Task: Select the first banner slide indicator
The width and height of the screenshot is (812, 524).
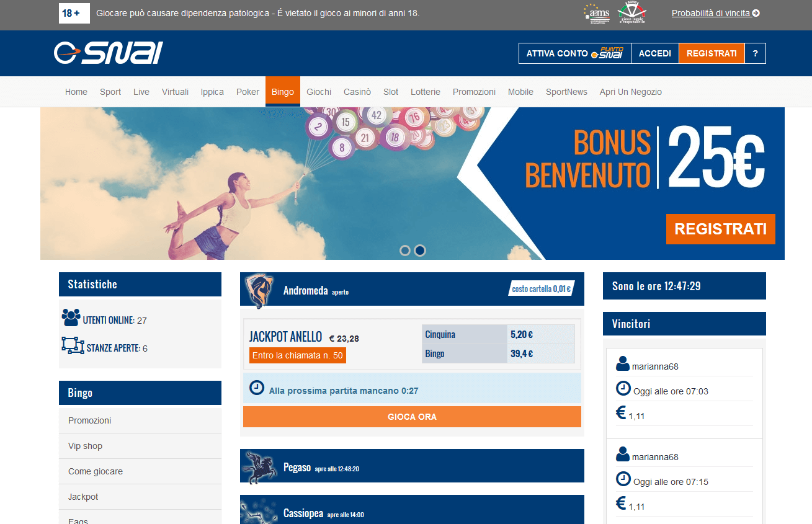Action: point(405,251)
